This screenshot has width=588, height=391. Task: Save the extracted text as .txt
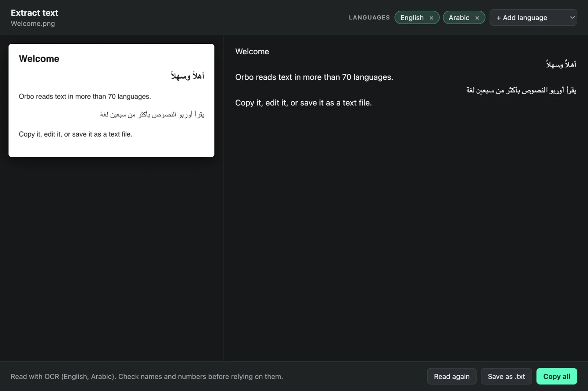click(x=506, y=376)
